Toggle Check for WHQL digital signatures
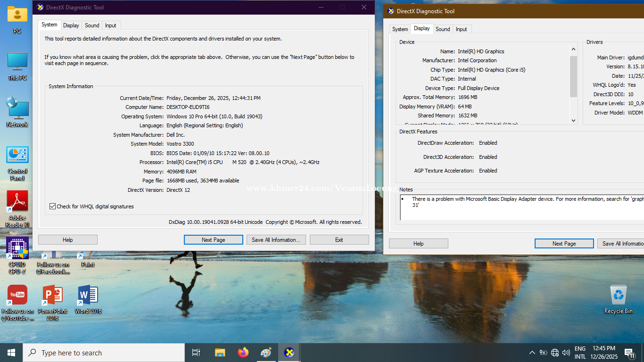The image size is (644, 362). pyautogui.click(x=52, y=206)
